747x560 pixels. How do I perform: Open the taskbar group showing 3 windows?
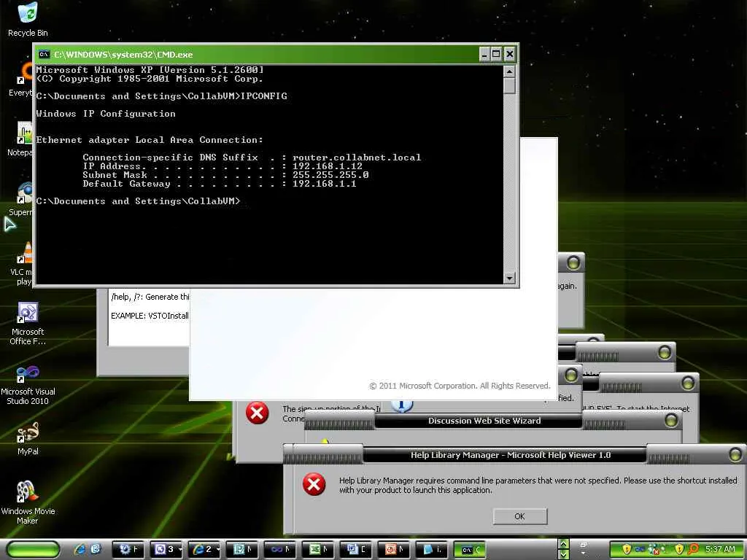[166, 550]
